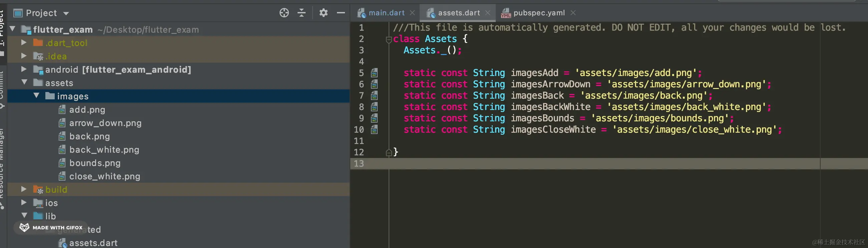Switch to main.dart tab
This screenshot has width=868, height=248.
point(387,13)
